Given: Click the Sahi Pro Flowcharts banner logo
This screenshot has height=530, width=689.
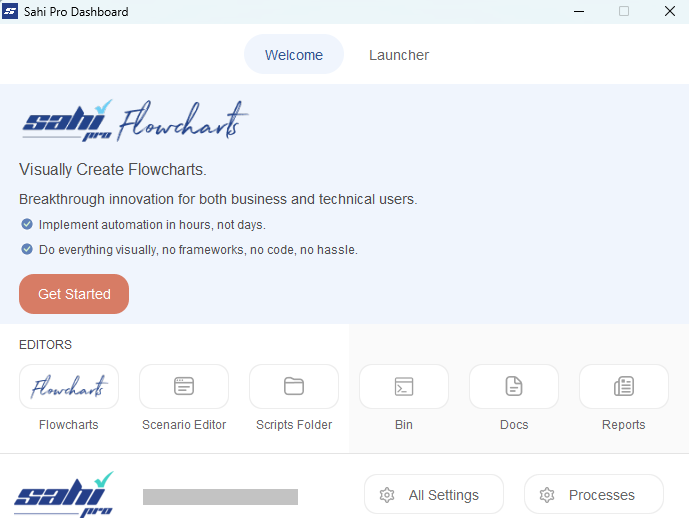Looking at the screenshot, I should click(134, 123).
